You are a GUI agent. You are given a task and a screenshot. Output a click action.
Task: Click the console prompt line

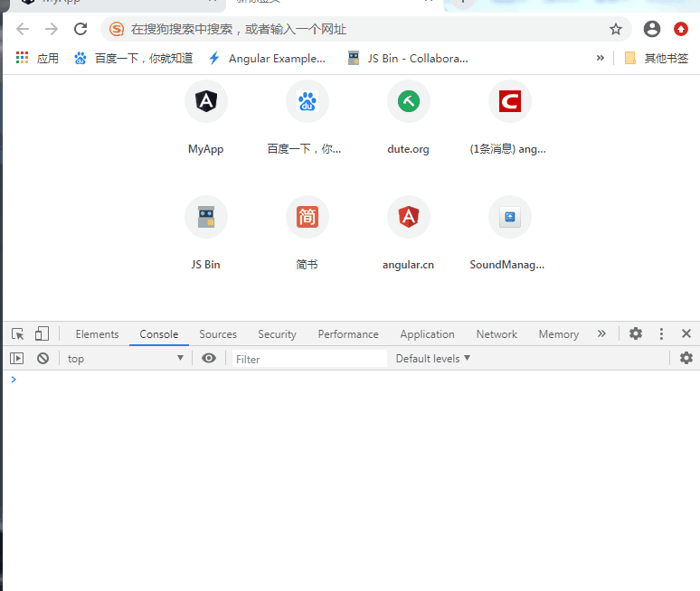(351, 380)
